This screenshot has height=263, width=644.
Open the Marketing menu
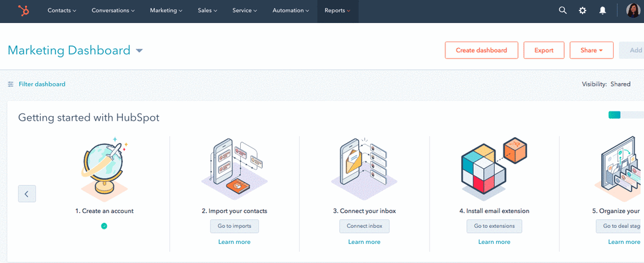point(166,11)
